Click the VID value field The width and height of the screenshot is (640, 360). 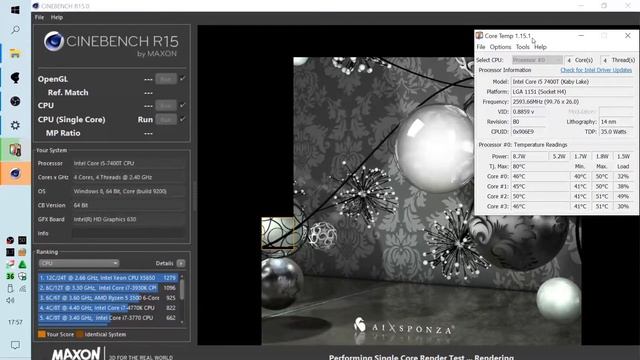tap(529, 111)
